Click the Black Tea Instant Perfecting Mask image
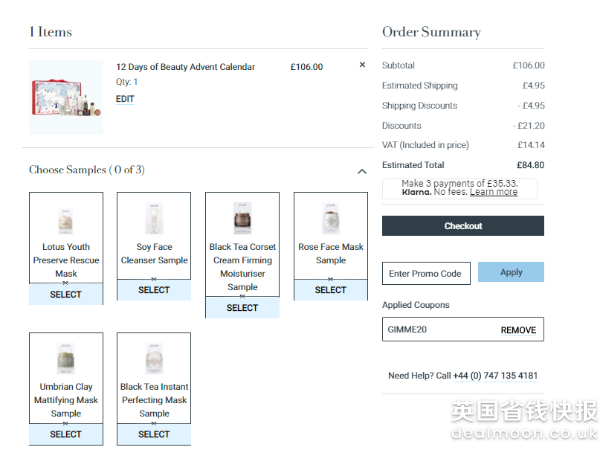The width and height of the screenshot is (600, 450). [154, 359]
